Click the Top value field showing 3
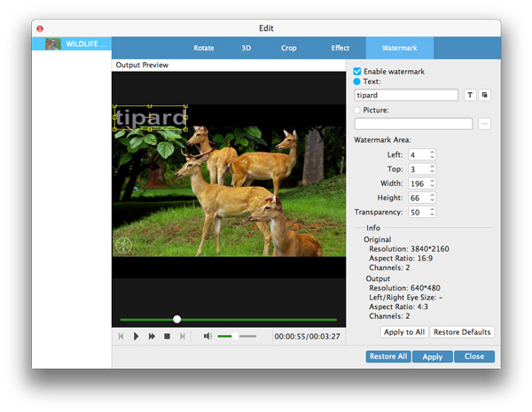This screenshot has width=532, height=412. (419, 169)
